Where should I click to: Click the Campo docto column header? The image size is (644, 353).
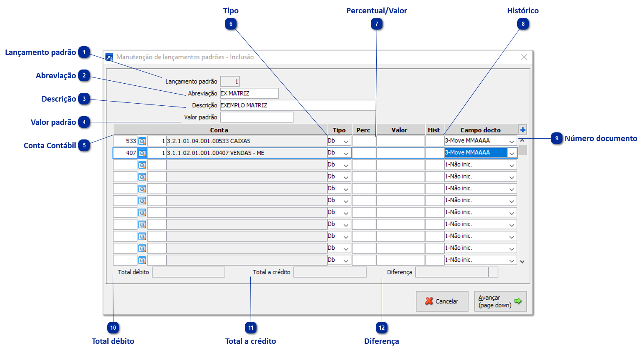click(481, 130)
